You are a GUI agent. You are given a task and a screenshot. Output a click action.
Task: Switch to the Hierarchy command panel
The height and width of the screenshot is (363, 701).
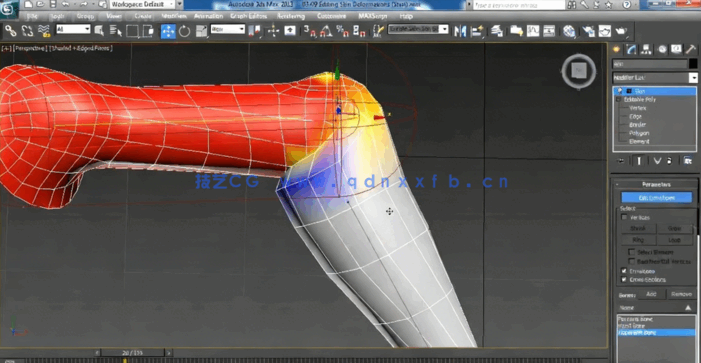[647, 49]
